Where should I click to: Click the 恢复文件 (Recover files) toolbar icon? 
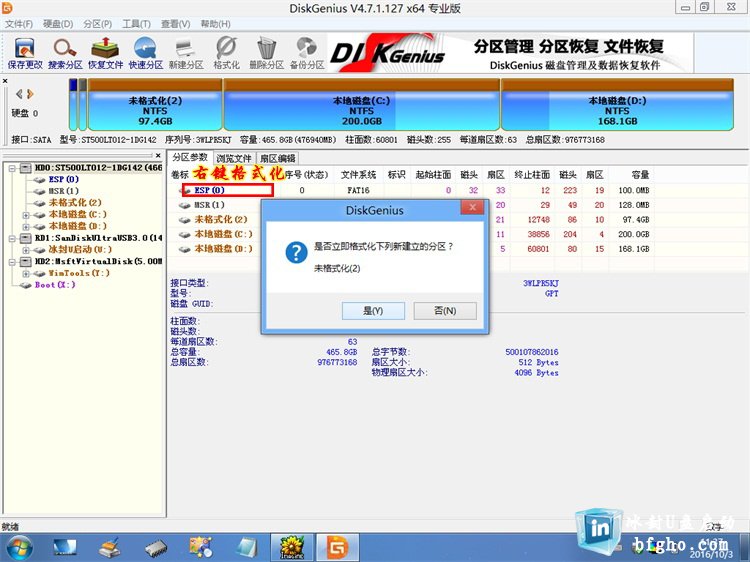coord(105,53)
